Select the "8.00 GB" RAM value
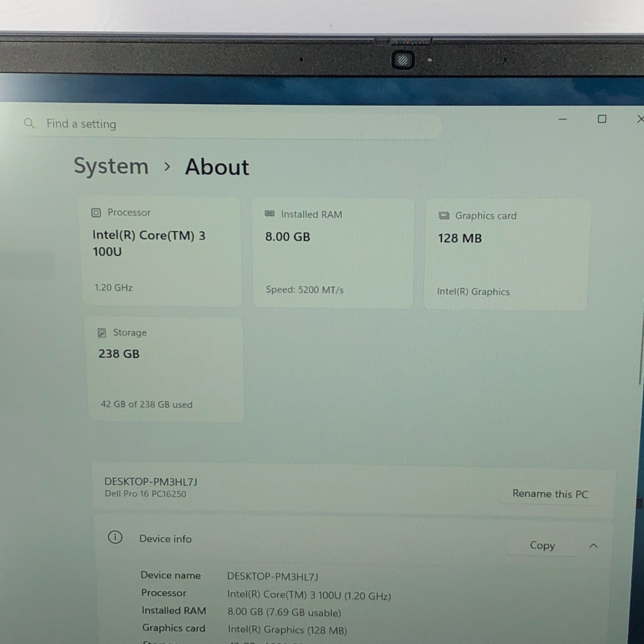The image size is (644, 644). click(288, 237)
